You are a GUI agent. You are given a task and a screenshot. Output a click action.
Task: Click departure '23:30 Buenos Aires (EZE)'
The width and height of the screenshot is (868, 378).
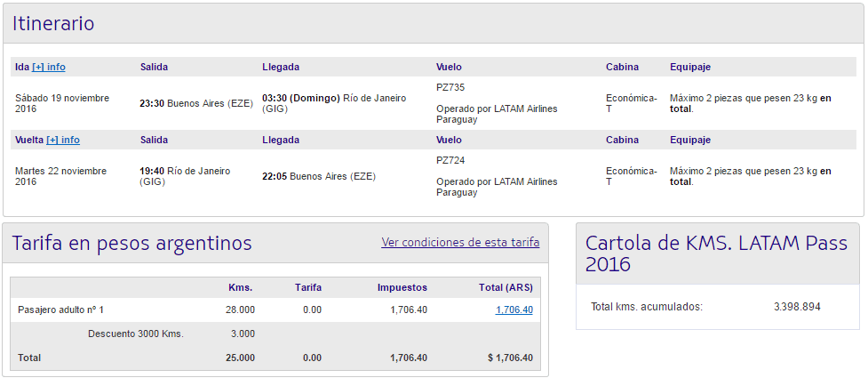(x=196, y=103)
